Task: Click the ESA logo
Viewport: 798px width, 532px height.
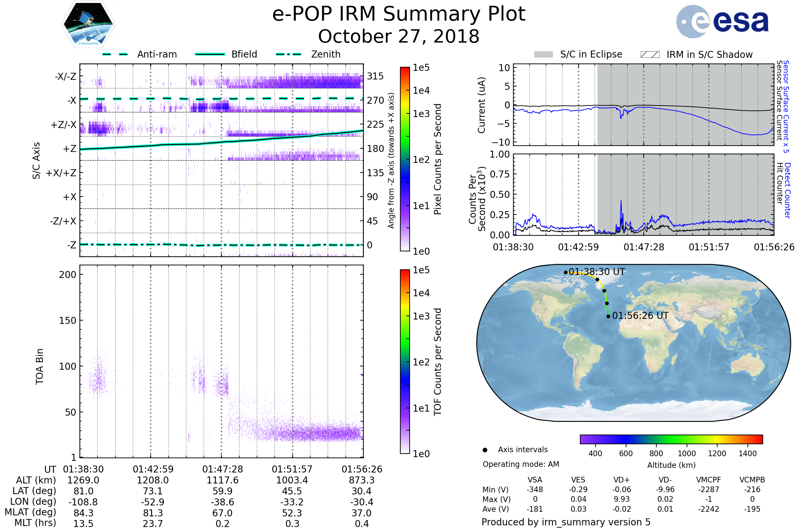Action: tap(723, 22)
